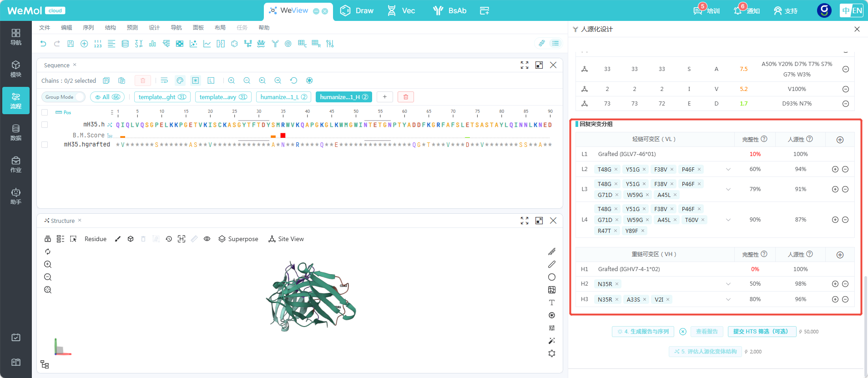868x378 pixels.
Task: Click the undo icon in toolbar
Action: pyautogui.click(x=43, y=44)
